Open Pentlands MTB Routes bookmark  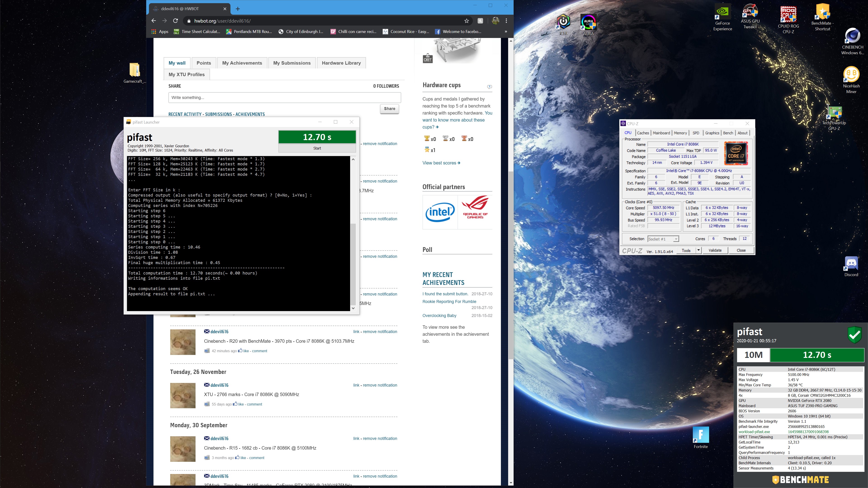pos(249,32)
